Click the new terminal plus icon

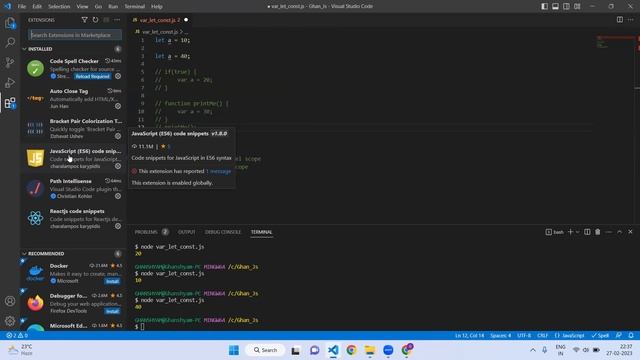coord(570,232)
